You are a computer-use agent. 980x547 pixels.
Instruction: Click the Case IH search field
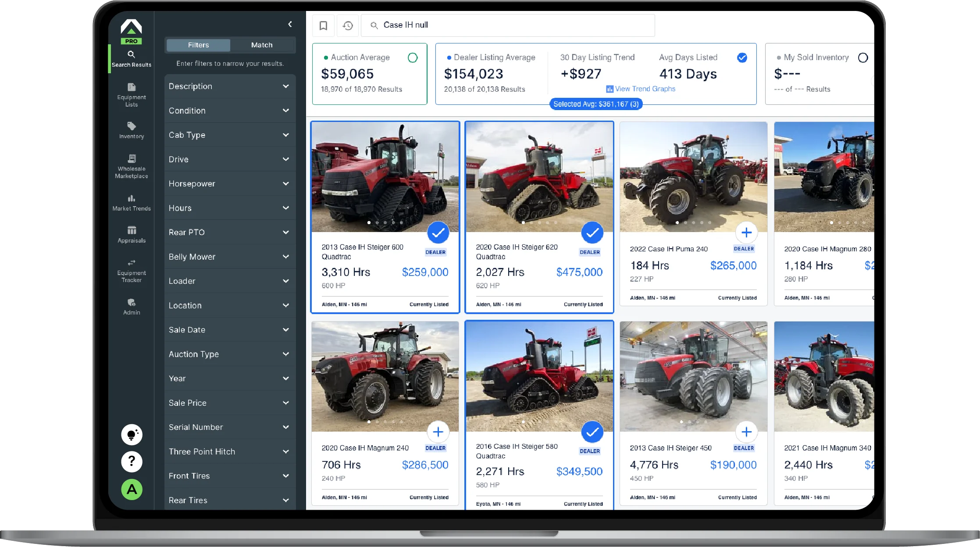(508, 25)
